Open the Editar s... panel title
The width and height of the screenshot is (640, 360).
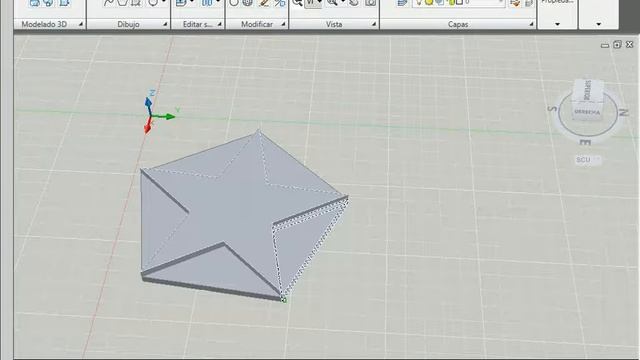point(198,24)
